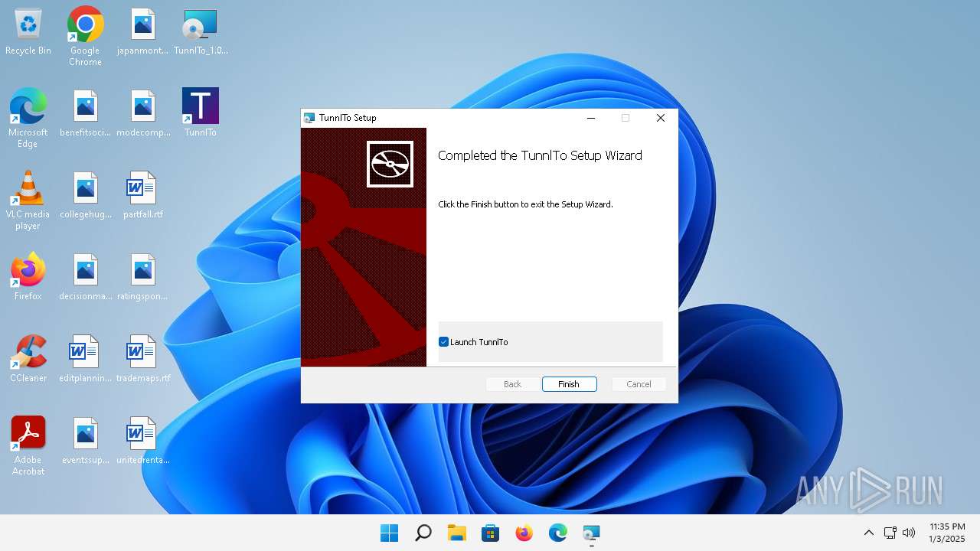980x551 pixels.
Task: Open the clock showing 11:35 PM
Action: [947, 533]
